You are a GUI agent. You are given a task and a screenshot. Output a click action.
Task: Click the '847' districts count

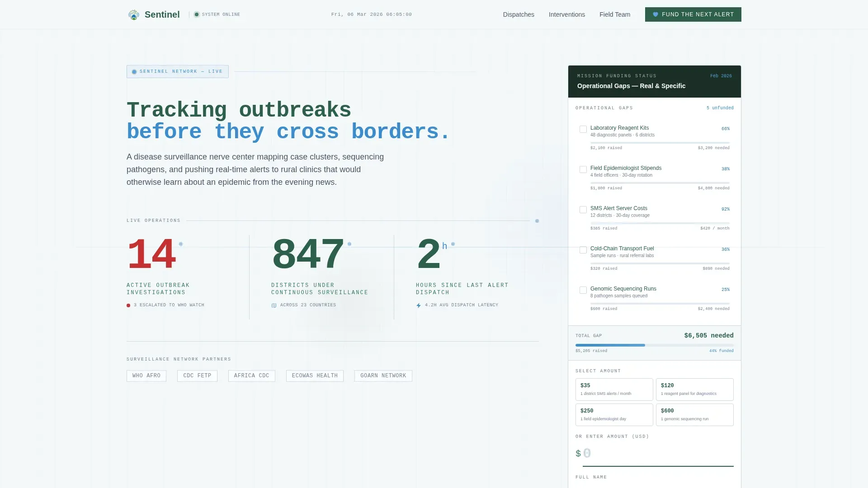pyautogui.click(x=308, y=255)
